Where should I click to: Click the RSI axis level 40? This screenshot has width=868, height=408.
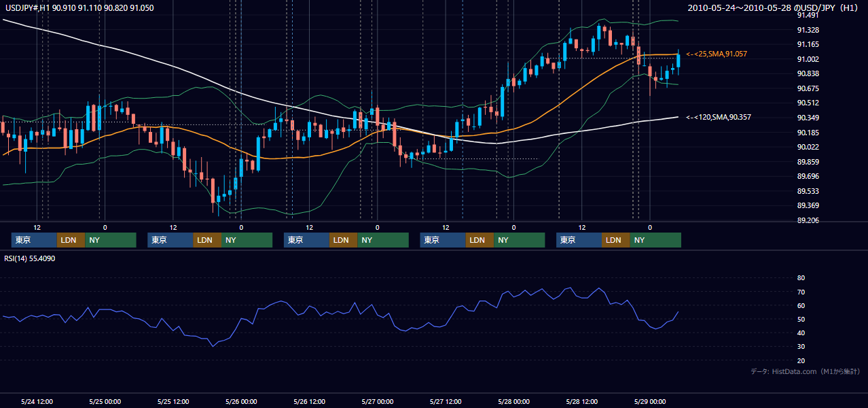click(x=801, y=333)
